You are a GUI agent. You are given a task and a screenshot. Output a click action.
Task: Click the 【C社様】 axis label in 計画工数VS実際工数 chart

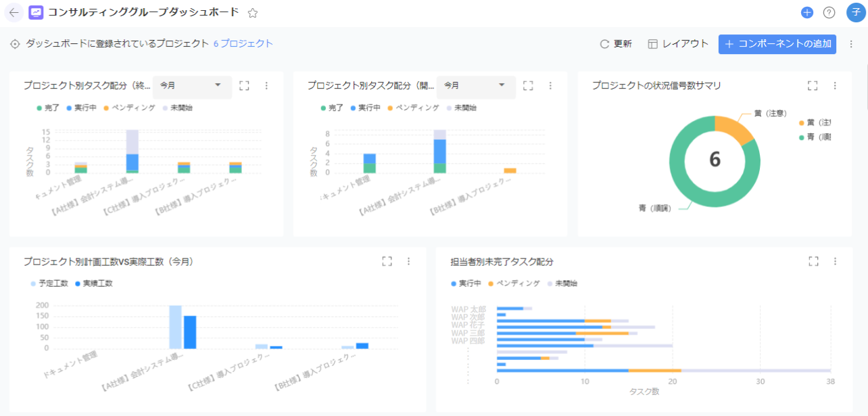tap(228, 373)
